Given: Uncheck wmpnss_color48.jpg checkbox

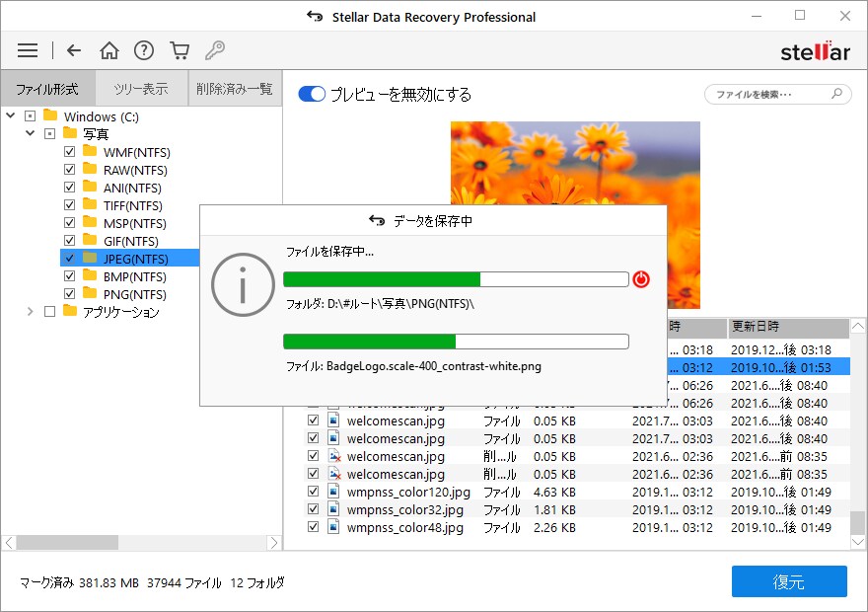Looking at the screenshot, I should (x=313, y=527).
